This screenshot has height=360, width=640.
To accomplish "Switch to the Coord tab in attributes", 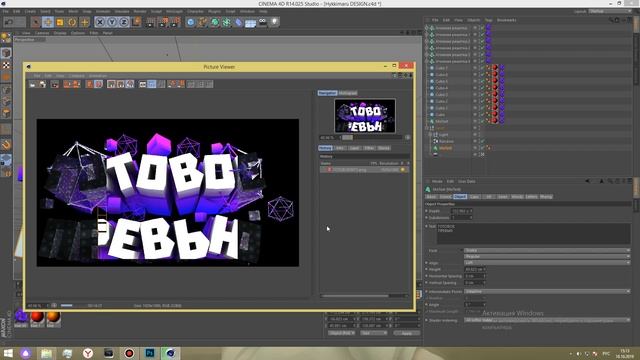I will coord(446,196).
